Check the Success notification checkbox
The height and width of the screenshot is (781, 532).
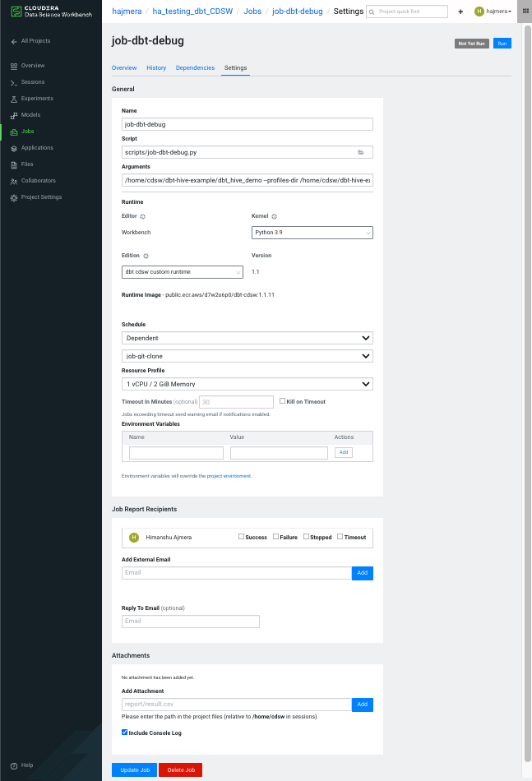[241, 537]
